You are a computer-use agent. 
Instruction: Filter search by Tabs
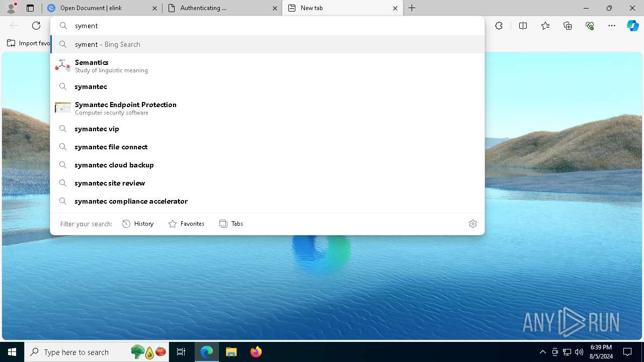tap(231, 224)
